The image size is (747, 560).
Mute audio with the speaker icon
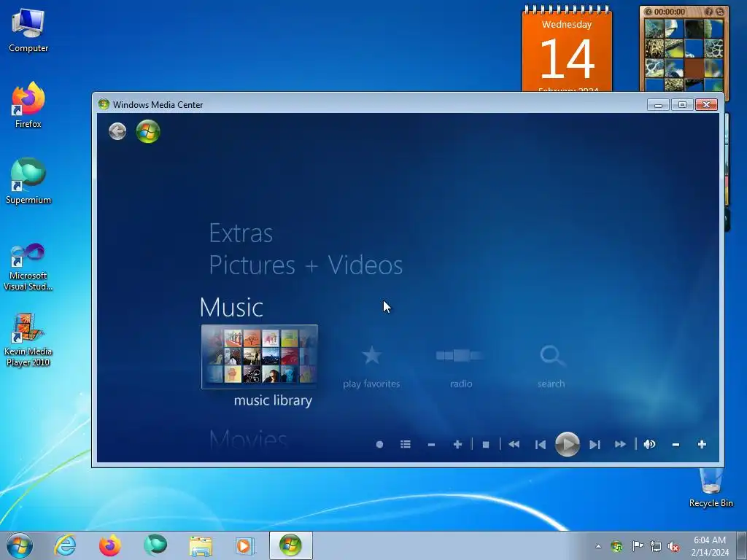pos(649,444)
